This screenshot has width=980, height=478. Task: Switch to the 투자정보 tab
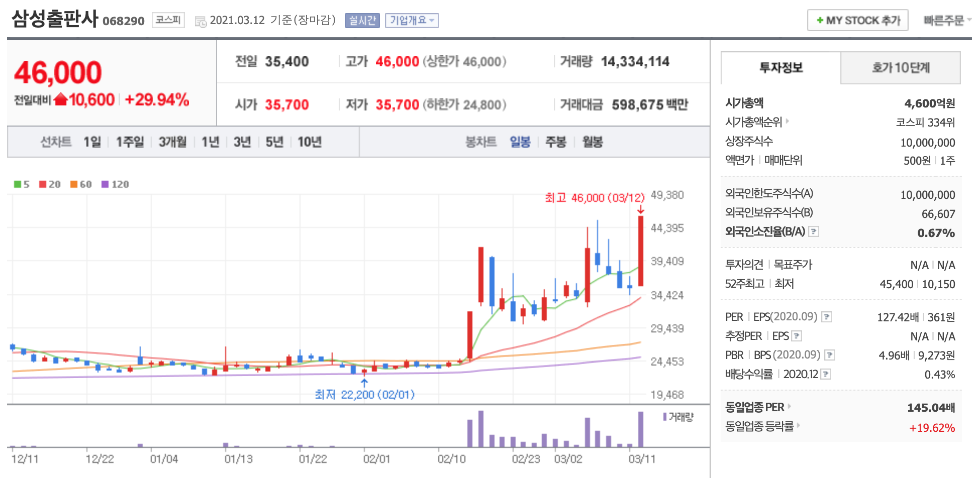tap(780, 68)
